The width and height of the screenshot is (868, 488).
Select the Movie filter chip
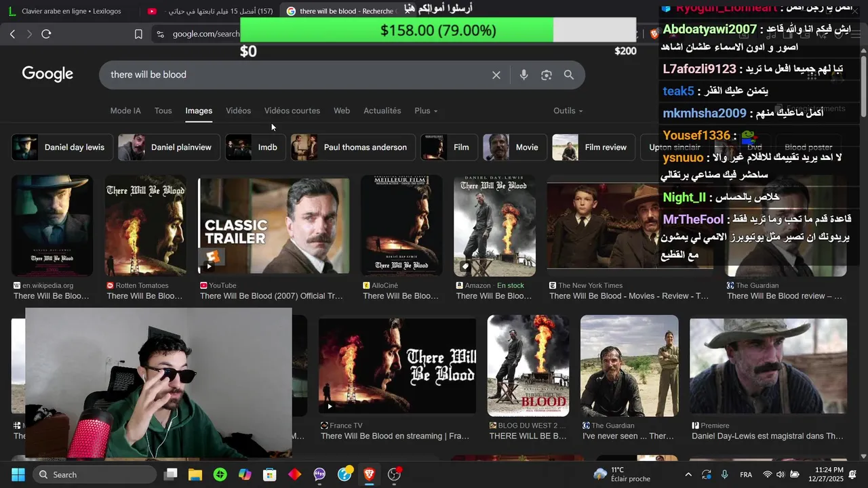tap(515, 147)
